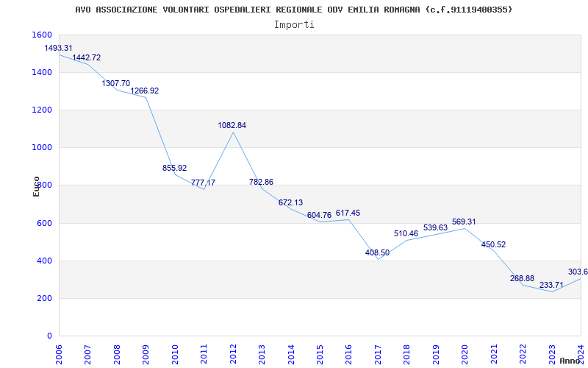Viewport: 588px width, 368px height.
Task: Click the 233.71 value label
Action: coord(551,285)
